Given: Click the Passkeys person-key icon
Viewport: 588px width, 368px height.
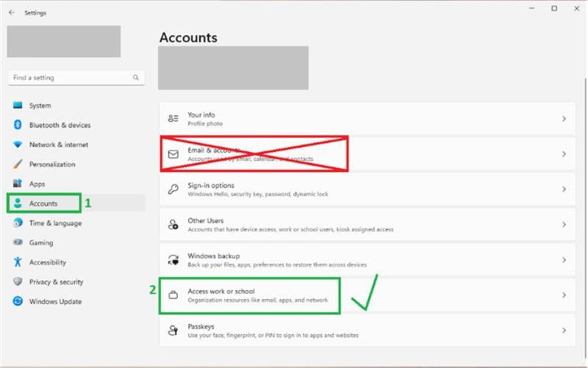Looking at the screenshot, I should point(173,330).
